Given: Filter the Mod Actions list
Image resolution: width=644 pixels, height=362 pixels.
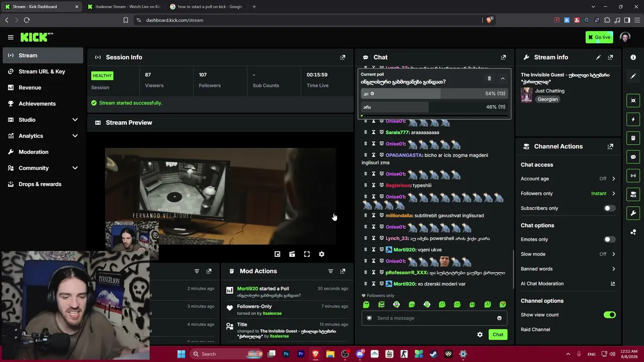Looking at the screenshot, I should coord(331,271).
